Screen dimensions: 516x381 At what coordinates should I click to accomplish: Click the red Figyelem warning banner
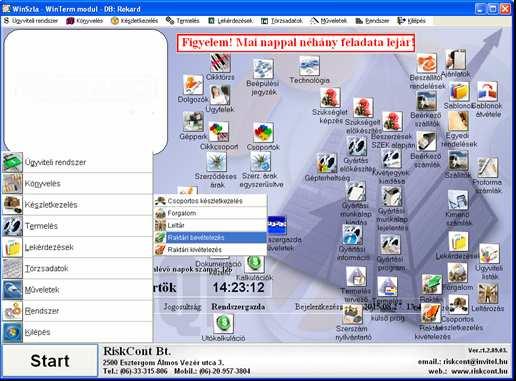(296, 43)
